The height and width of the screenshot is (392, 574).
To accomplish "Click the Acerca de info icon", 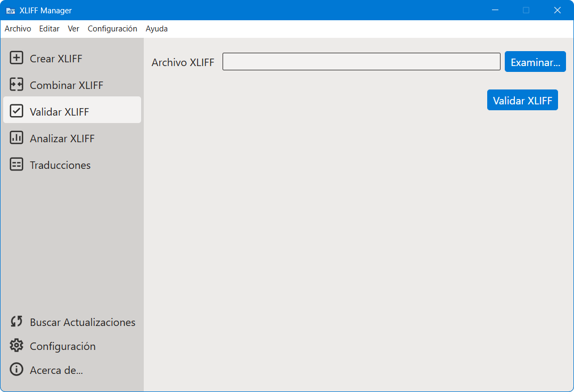I will tap(17, 369).
